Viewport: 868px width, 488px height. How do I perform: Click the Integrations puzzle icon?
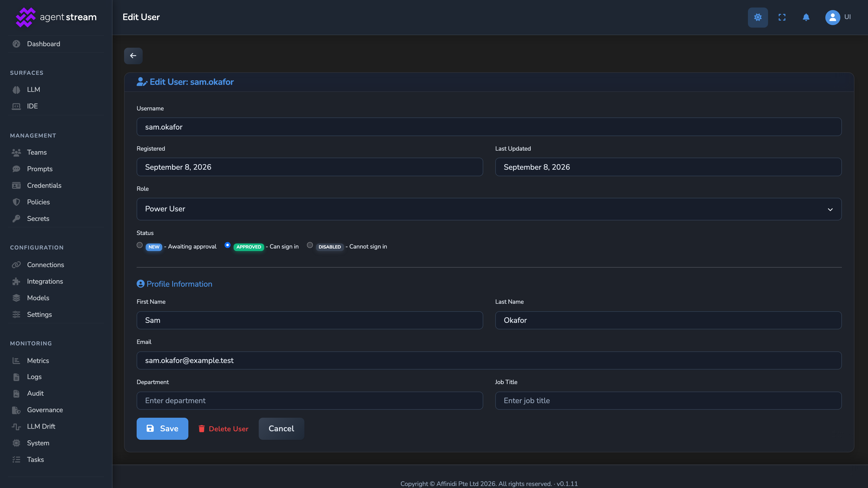[x=16, y=281]
